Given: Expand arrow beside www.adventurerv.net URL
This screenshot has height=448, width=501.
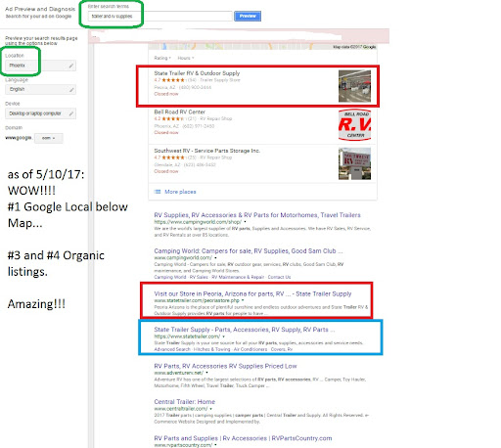Looking at the screenshot, I should click(x=206, y=373).
